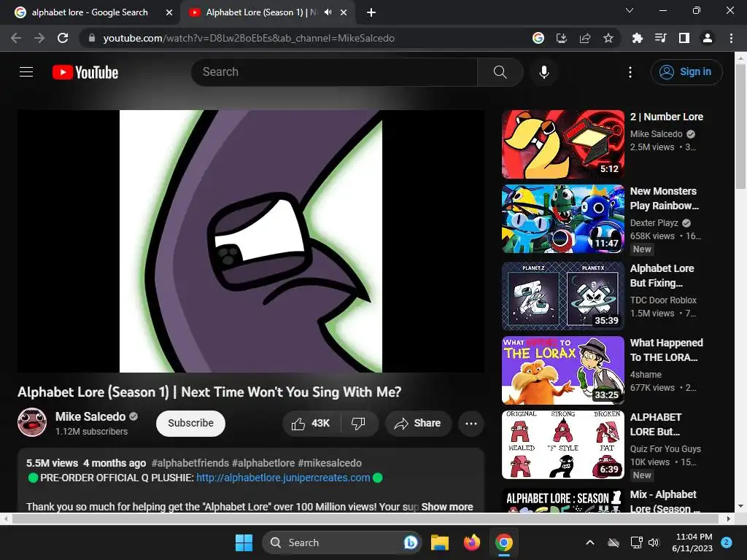Dislike the video with thumbs down
Image resolution: width=747 pixels, height=560 pixels.
(x=358, y=424)
